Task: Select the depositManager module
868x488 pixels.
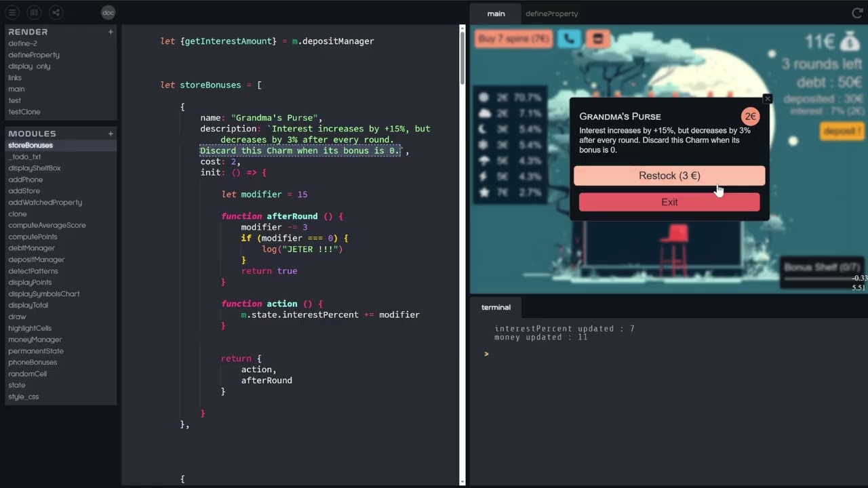Action: point(37,260)
